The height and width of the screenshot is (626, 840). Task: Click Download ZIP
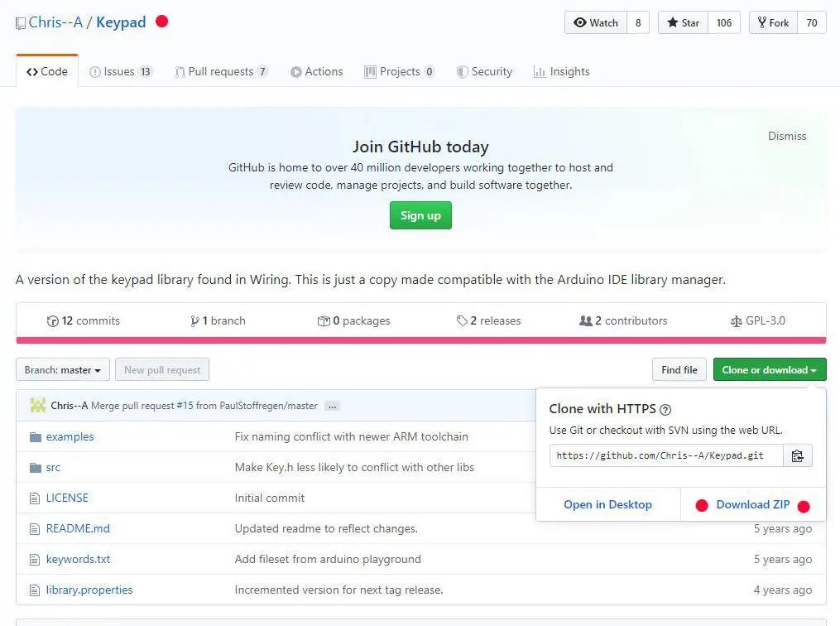[752, 504]
